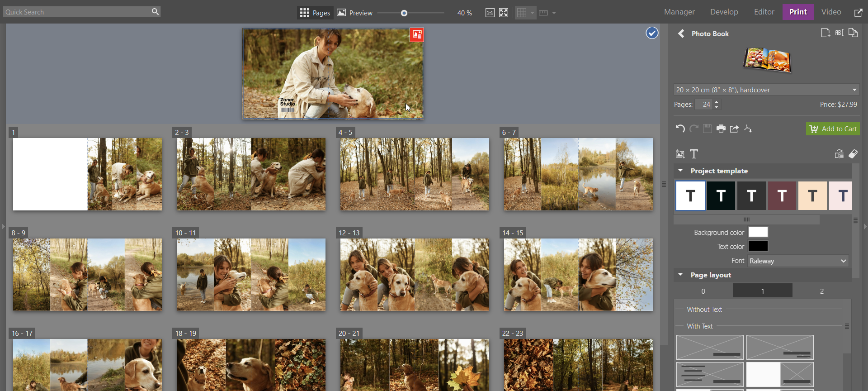
Task: Click the print icon in Photo Book panel
Action: (721, 129)
